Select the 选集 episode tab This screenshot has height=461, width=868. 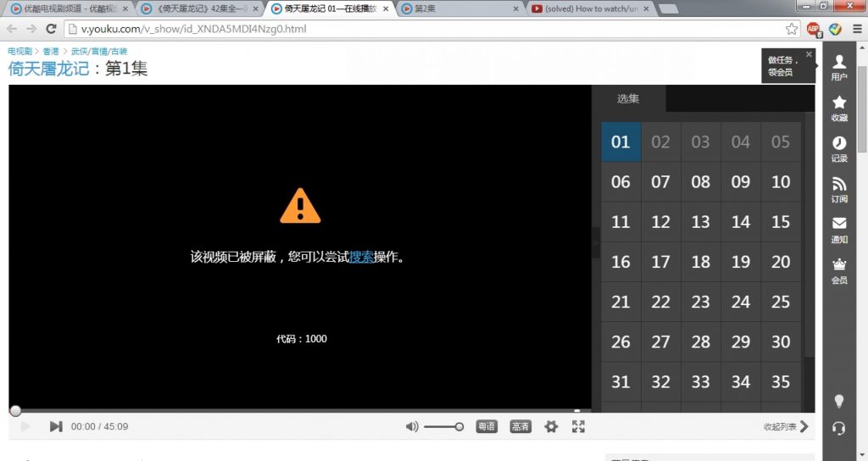(x=628, y=98)
